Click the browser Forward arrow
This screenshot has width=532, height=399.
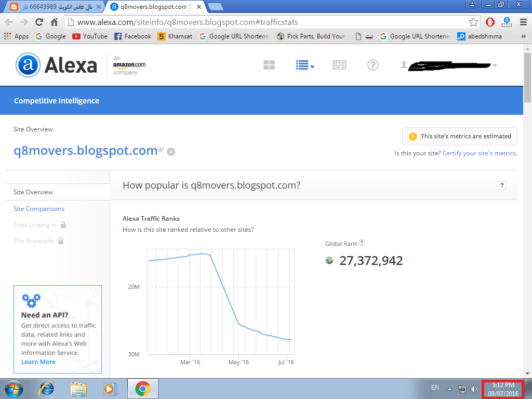coord(24,22)
